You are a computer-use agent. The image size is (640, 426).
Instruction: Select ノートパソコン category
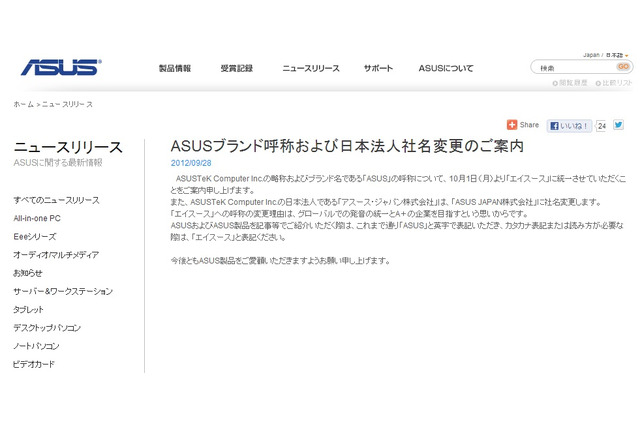[x=36, y=346]
